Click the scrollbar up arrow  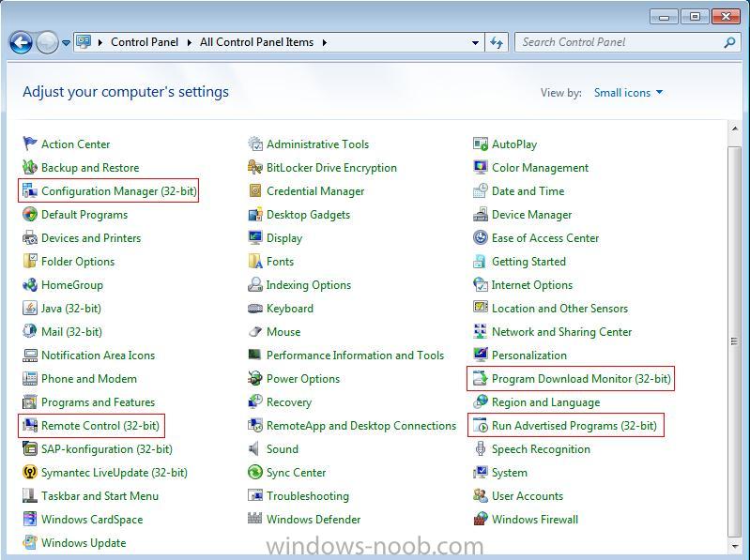pyautogui.click(x=734, y=129)
